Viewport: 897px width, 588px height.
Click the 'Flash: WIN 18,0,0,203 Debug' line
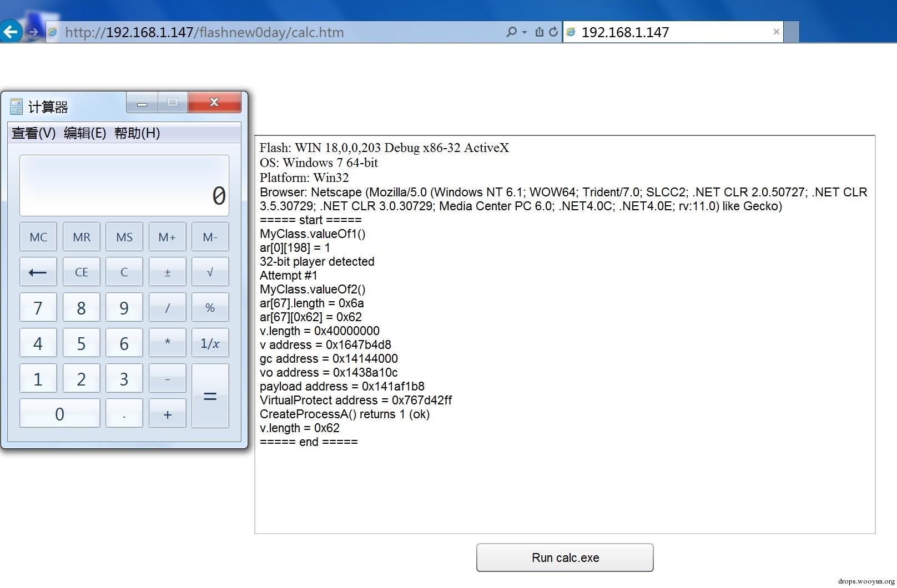pyautogui.click(x=384, y=148)
